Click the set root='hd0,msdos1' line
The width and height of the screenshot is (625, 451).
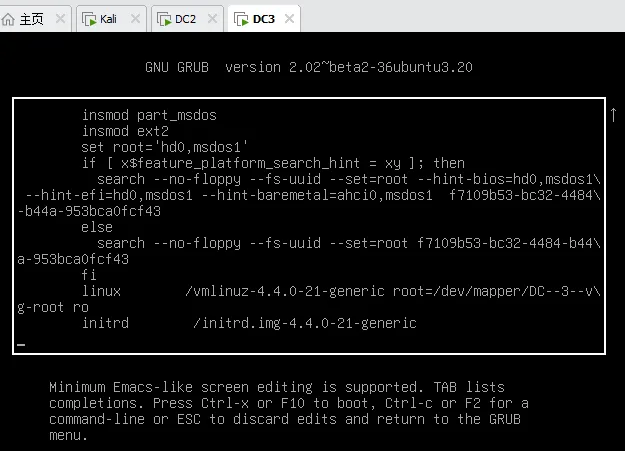(165, 147)
